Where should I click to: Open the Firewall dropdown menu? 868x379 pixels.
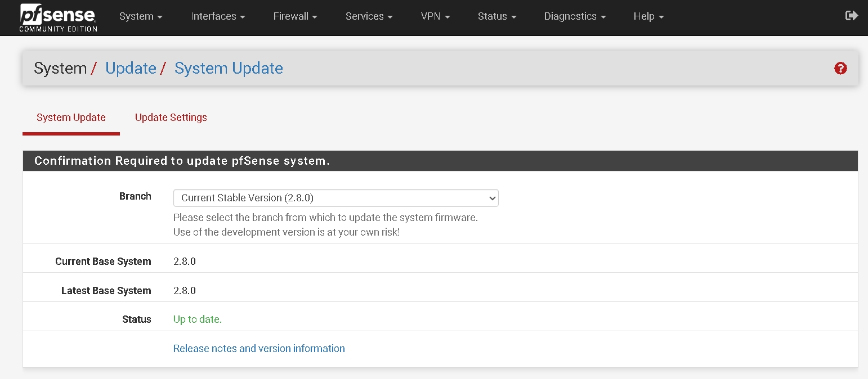click(x=295, y=16)
